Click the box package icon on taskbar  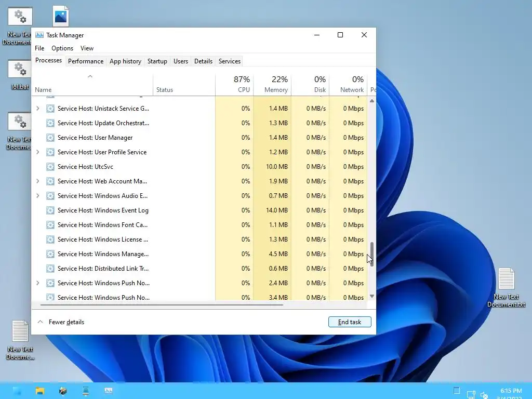63,391
